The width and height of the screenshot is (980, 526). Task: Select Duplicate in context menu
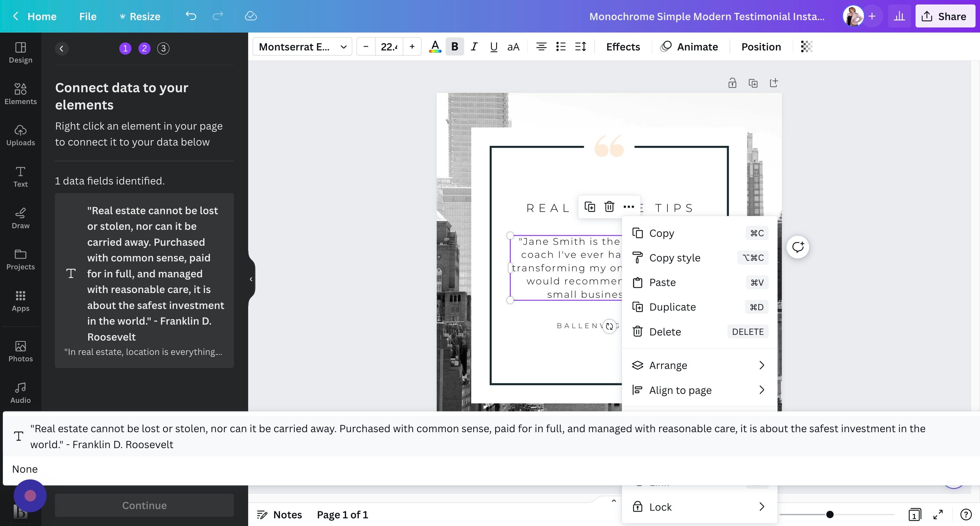[x=700, y=307]
